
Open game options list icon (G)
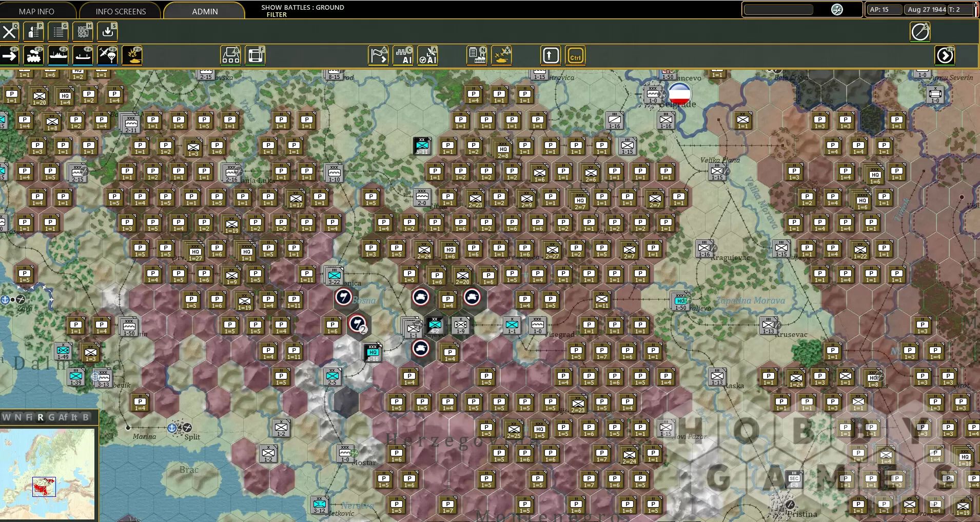[58, 32]
